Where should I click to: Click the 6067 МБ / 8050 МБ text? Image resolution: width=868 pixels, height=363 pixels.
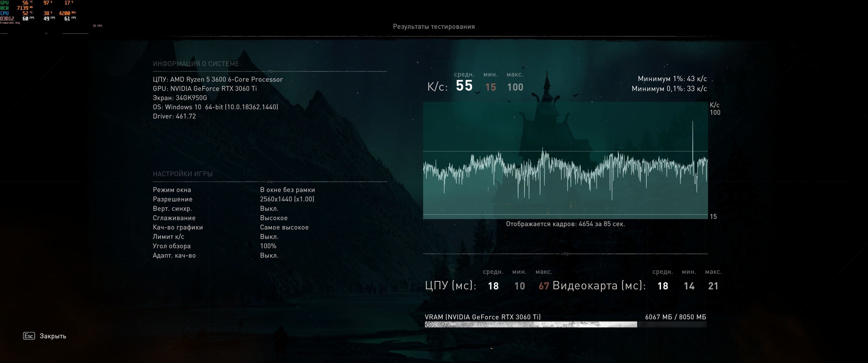coord(675,317)
